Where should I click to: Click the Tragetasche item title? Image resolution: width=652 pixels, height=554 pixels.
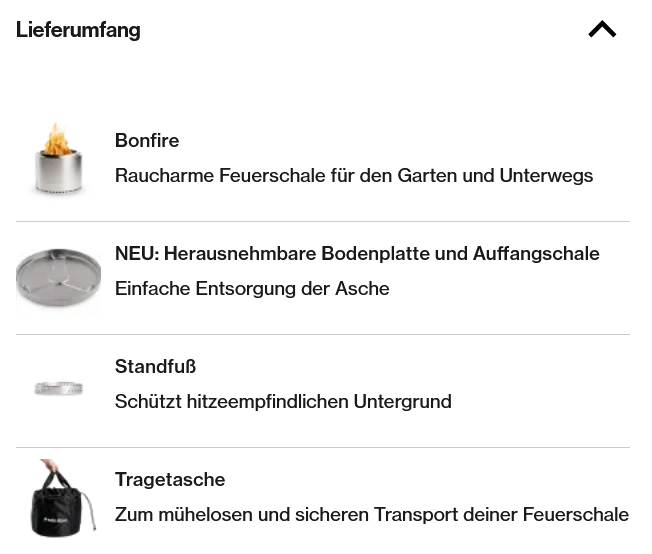click(x=170, y=480)
